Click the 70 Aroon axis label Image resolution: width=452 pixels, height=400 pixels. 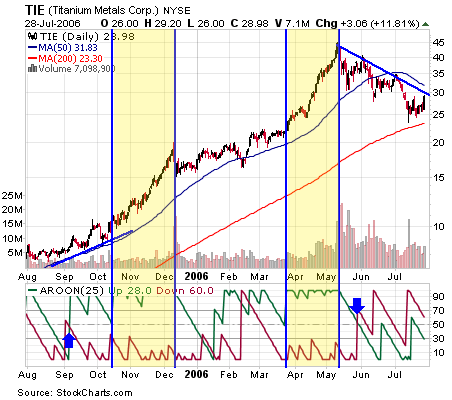point(438,311)
